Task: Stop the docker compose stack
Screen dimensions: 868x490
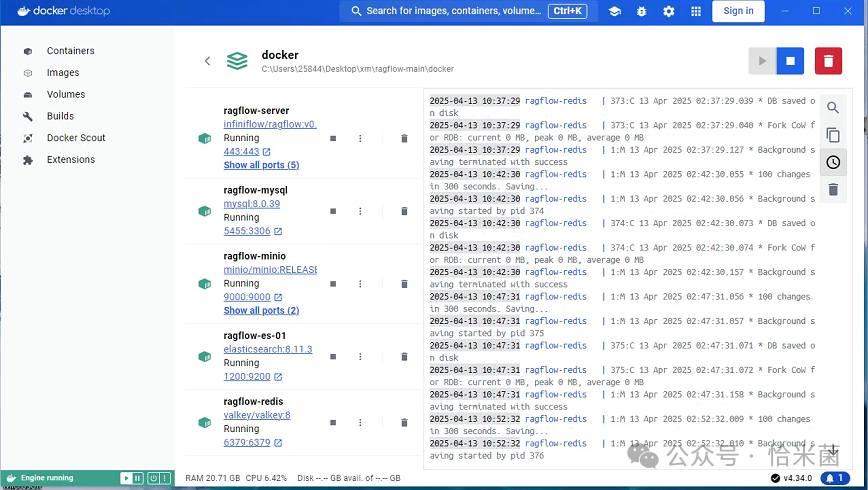Action: pyautogui.click(x=790, y=61)
